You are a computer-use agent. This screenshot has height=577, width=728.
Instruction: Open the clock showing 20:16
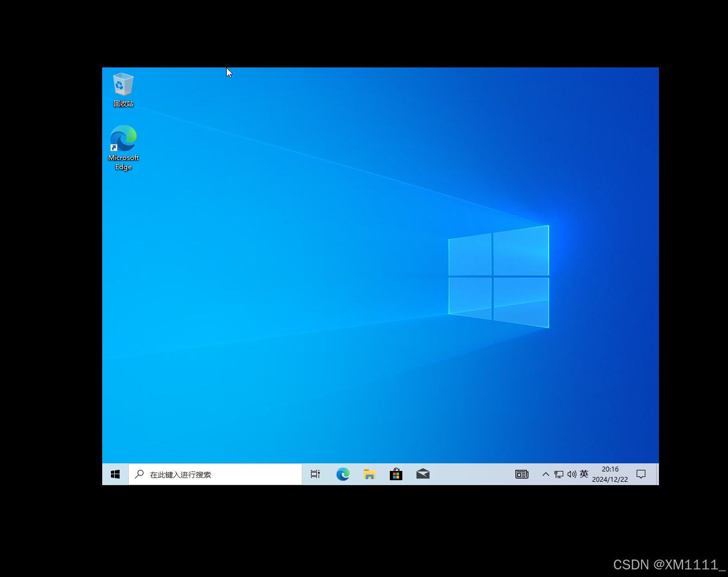610,474
